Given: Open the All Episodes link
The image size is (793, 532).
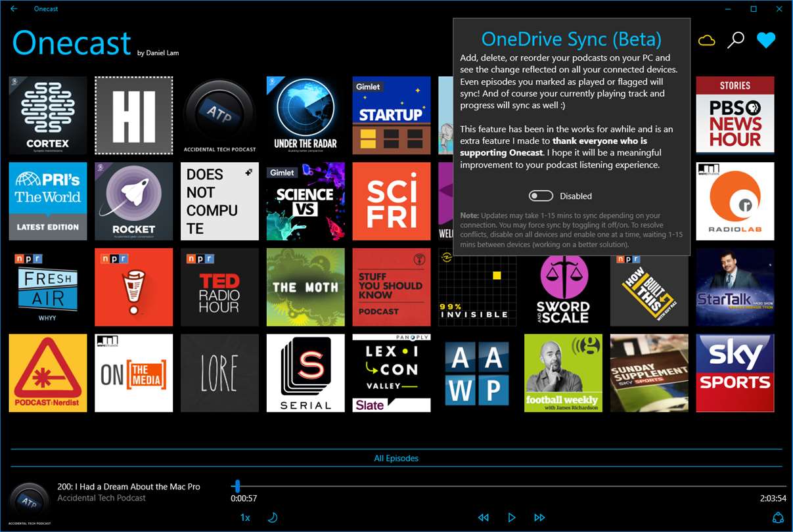Looking at the screenshot, I should coord(396,458).
